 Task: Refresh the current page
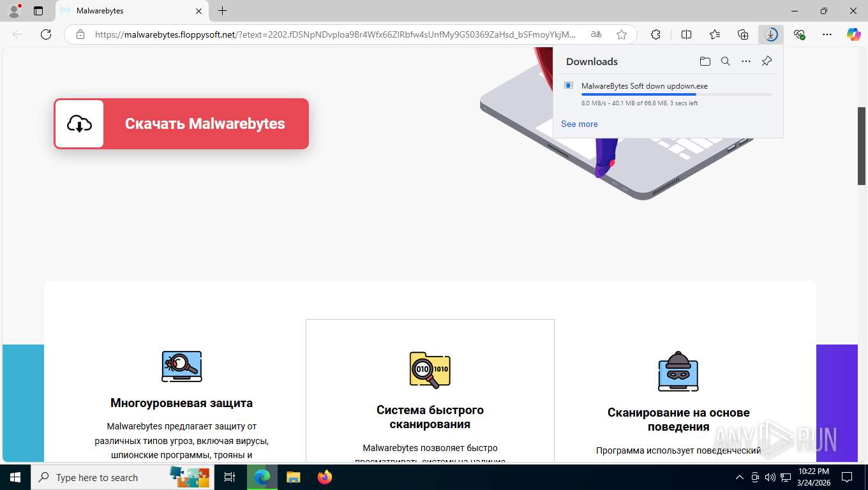tap(46, 34)
